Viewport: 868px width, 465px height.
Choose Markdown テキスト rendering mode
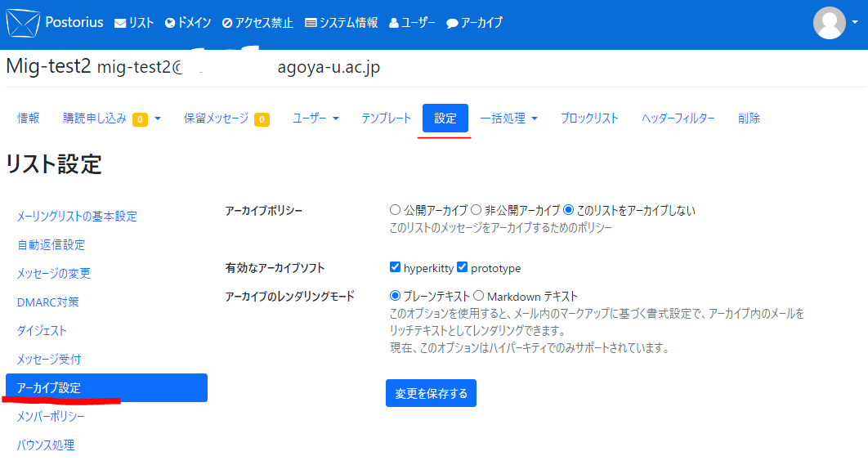pyautogui.click(x=479, y=296)
